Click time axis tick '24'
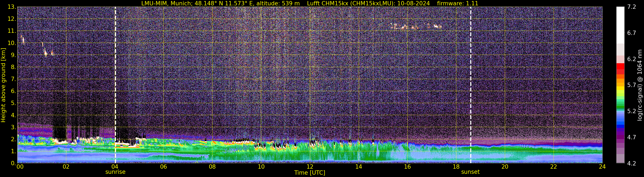 tap(602, 167)
